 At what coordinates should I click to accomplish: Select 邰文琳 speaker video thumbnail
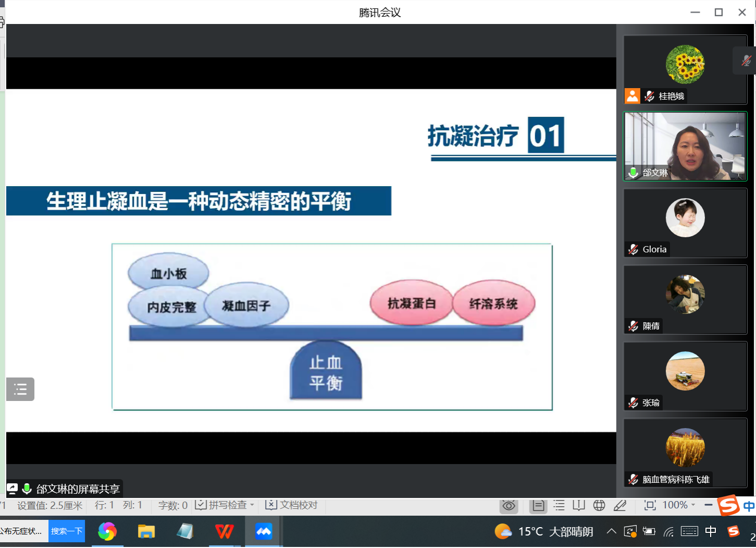(685, 147)
